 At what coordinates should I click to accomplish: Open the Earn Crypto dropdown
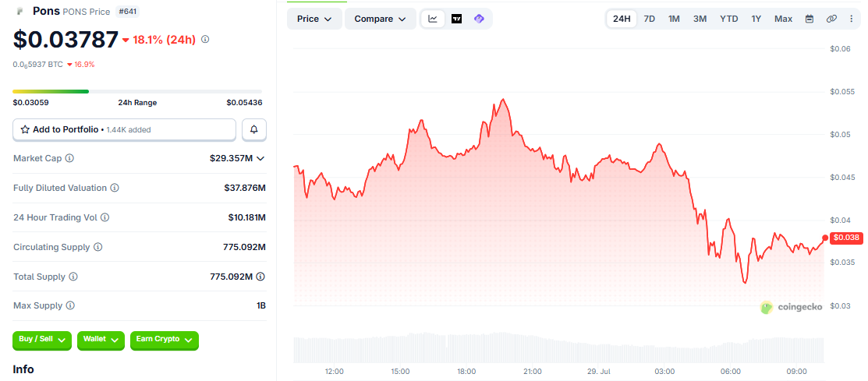165,340
